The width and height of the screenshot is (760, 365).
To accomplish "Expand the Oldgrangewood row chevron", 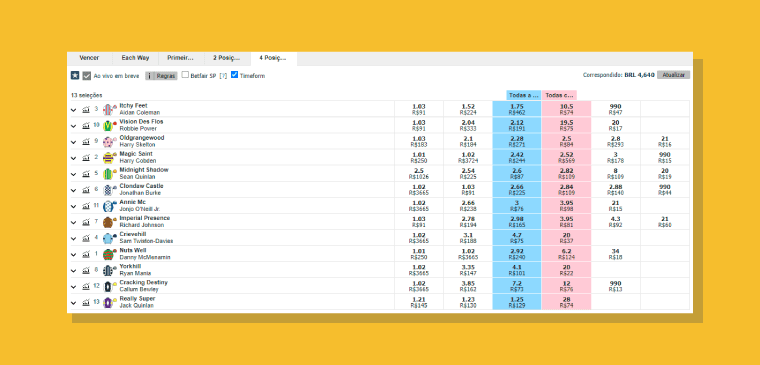I will tap(74, 142).
